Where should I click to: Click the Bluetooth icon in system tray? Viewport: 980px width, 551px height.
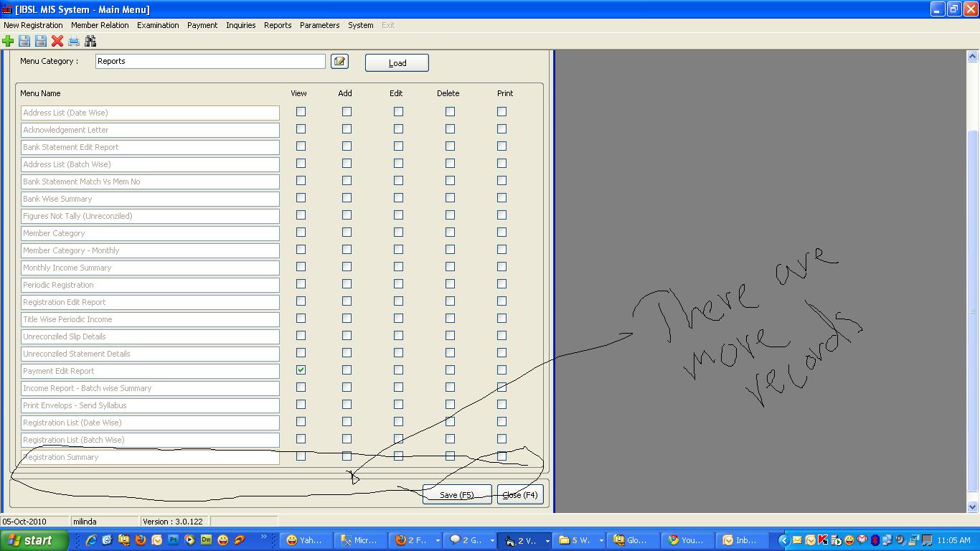point(876,540)
